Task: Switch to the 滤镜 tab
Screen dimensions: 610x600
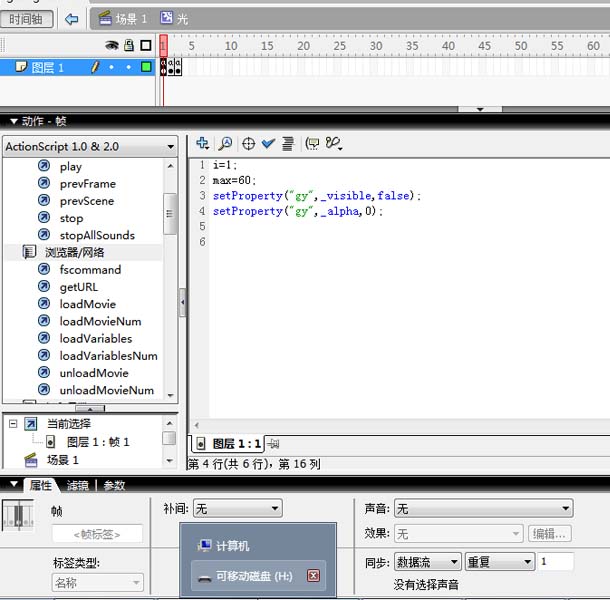Action: pyautogui.click(x=77, y=485)
